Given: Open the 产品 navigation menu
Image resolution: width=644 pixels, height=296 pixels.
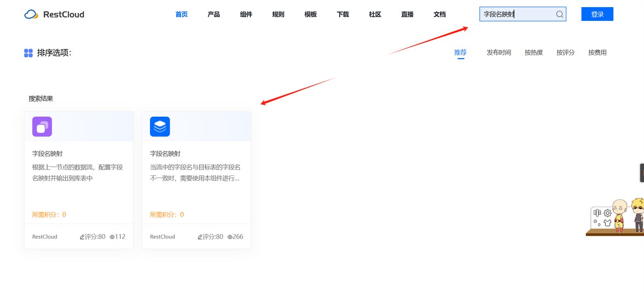Looking at the screenshot, I should coord(214,14).
